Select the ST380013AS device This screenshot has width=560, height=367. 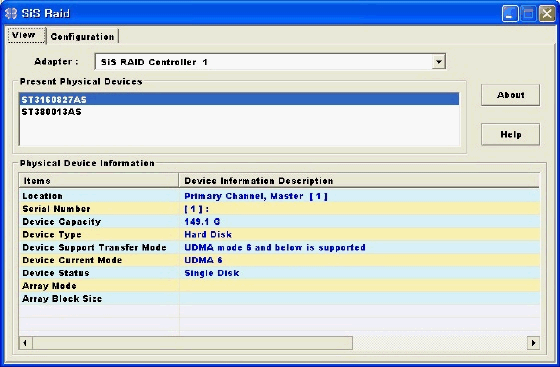coord(239,112)
